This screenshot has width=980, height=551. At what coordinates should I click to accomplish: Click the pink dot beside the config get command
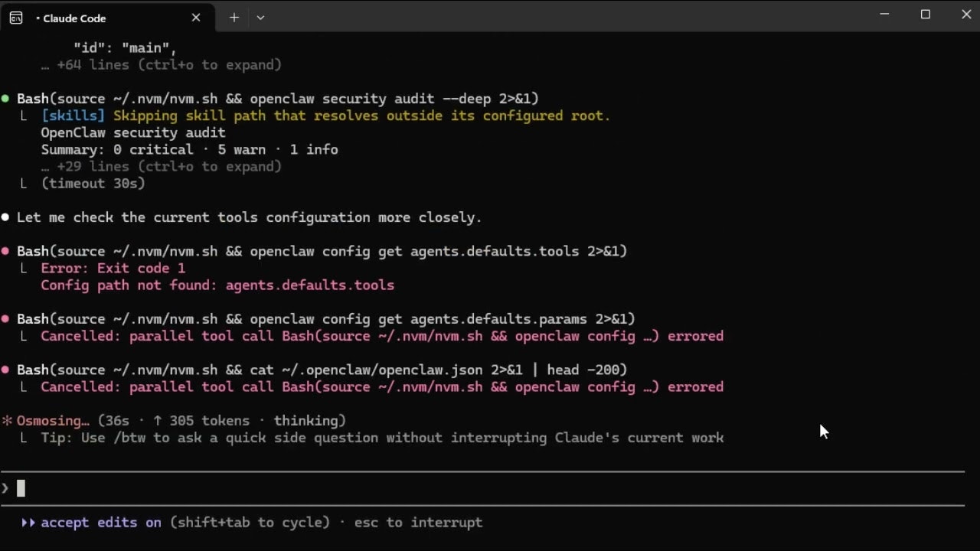pos(5,251)
